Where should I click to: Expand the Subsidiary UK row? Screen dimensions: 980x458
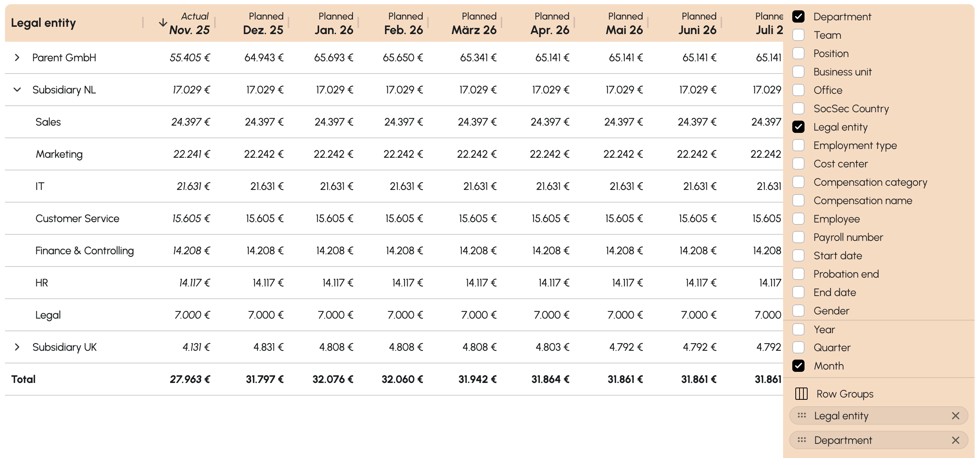[17, 347]
